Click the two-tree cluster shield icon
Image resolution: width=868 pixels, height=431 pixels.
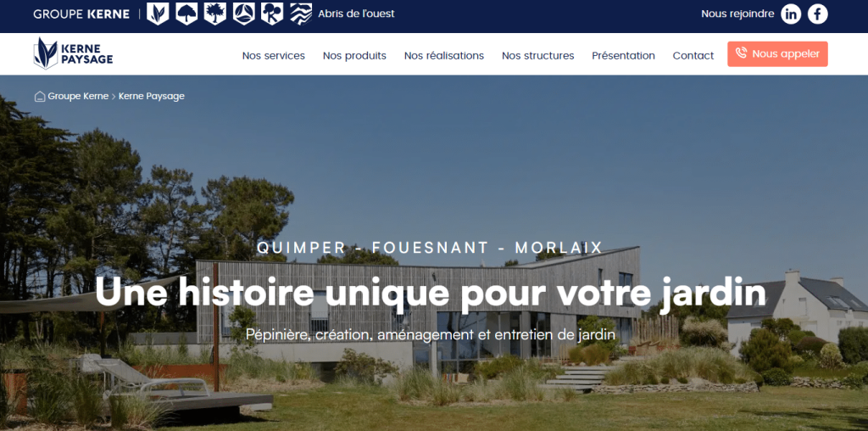(271, 14)
